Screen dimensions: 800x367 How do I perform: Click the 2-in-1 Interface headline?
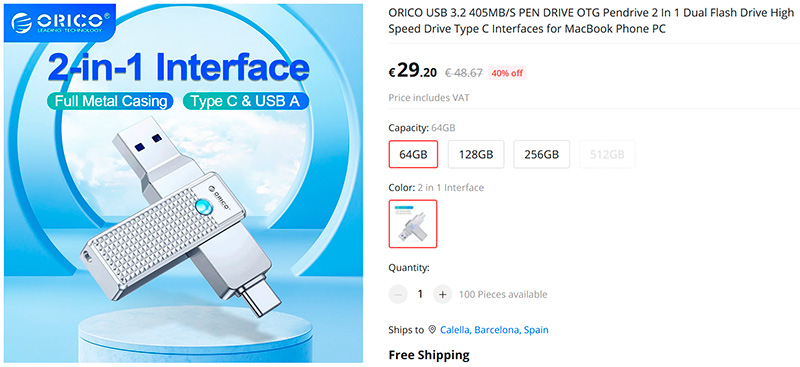coord(179,68)
